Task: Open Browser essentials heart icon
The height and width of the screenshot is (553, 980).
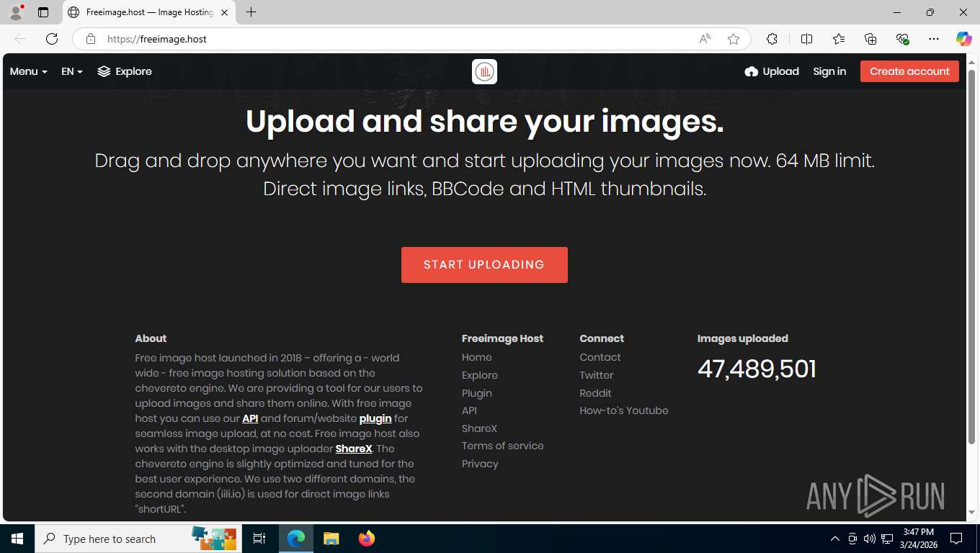Action: [x=902, y=39]
